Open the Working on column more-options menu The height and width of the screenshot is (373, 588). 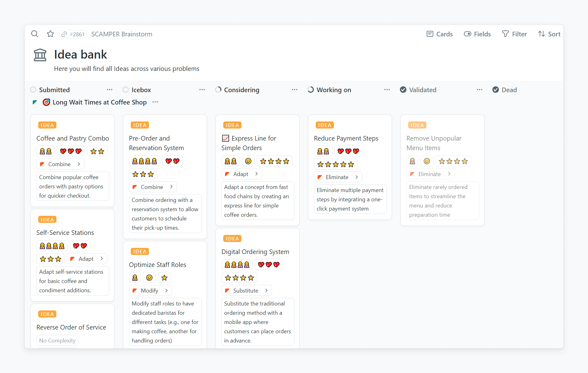[x=387, y=90]
